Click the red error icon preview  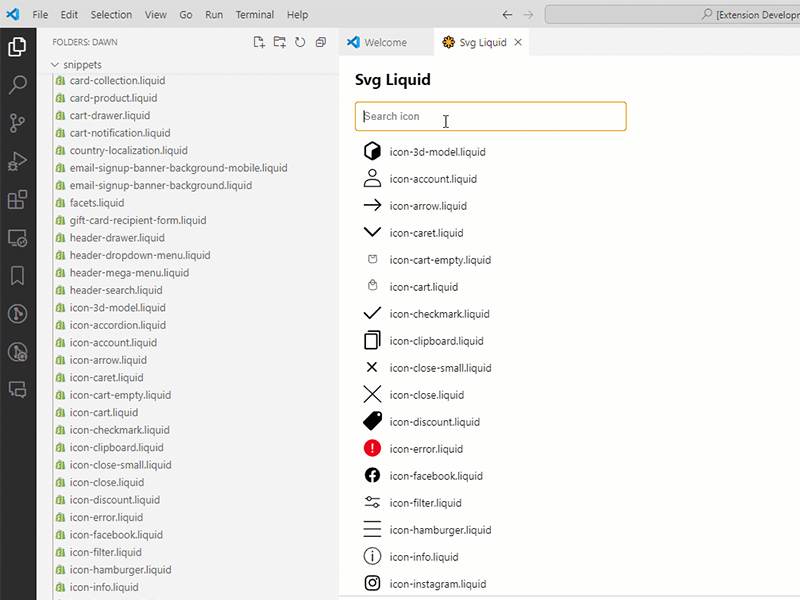coord(372,448)
